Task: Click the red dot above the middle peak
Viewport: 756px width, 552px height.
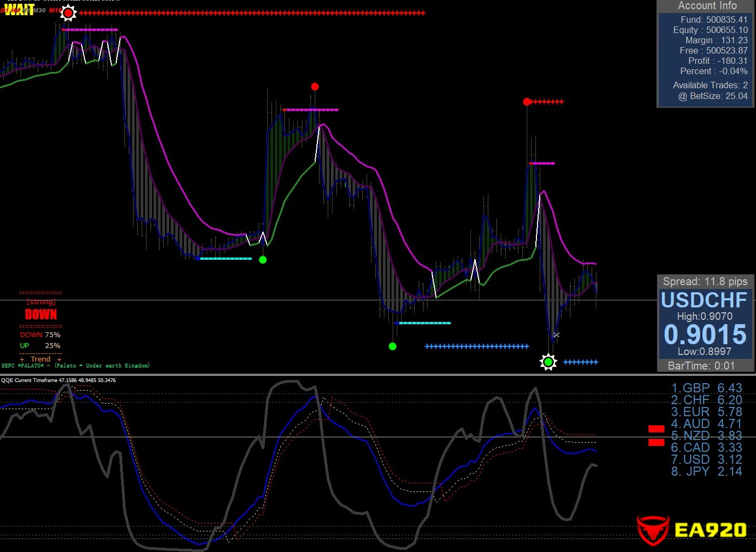Action: [315, 87]
